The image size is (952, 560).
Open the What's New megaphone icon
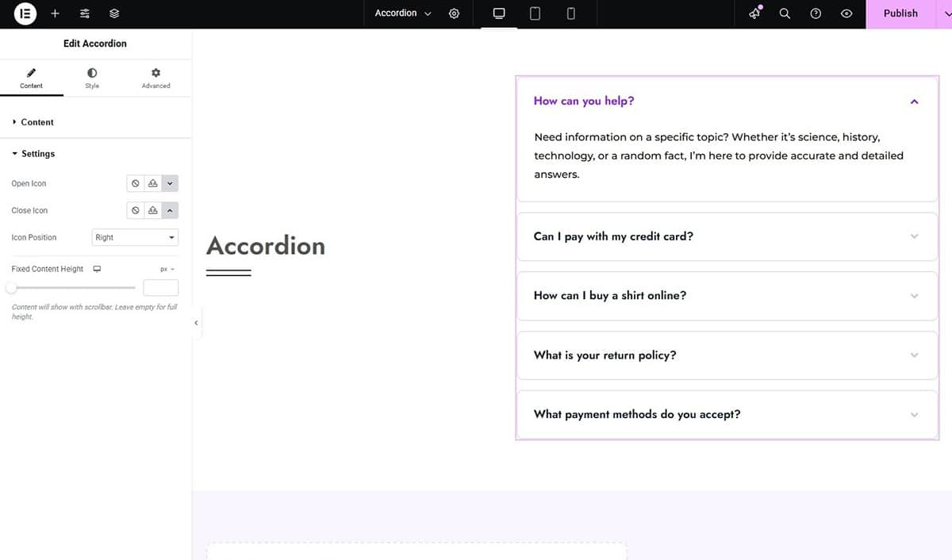tap(754, 13)
